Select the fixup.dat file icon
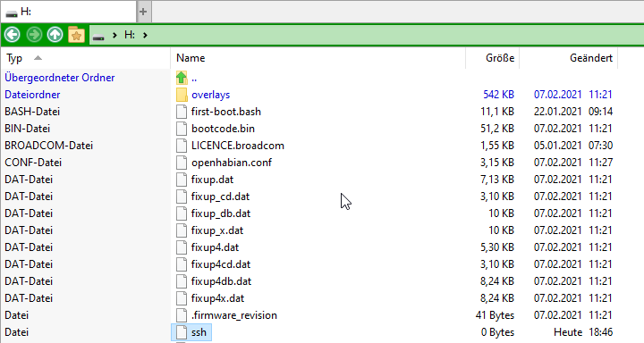 pyautogui.click(x=182, y=180)
